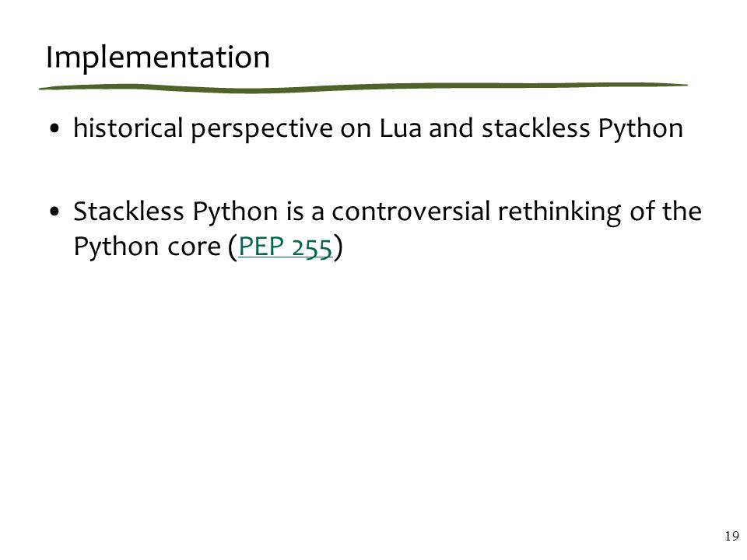Click the word Python after Stackless
747x560 pixels.
(235, 212)
